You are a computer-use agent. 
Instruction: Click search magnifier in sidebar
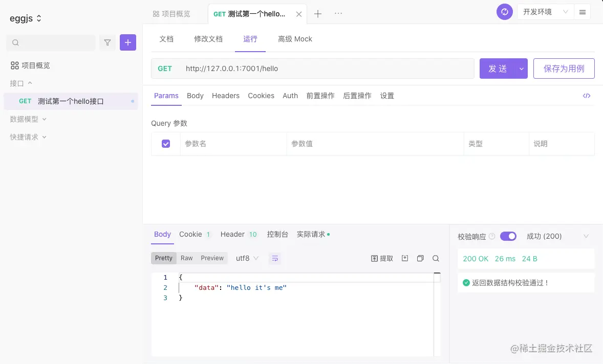click(x=16, y=42)
